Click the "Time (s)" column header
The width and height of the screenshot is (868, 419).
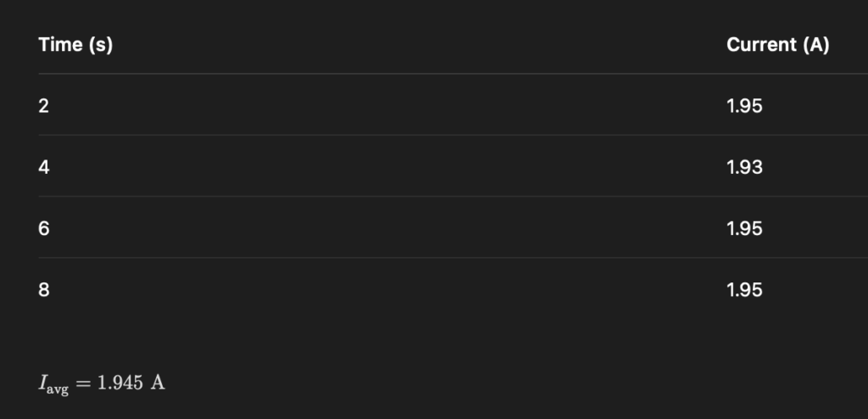75,46
